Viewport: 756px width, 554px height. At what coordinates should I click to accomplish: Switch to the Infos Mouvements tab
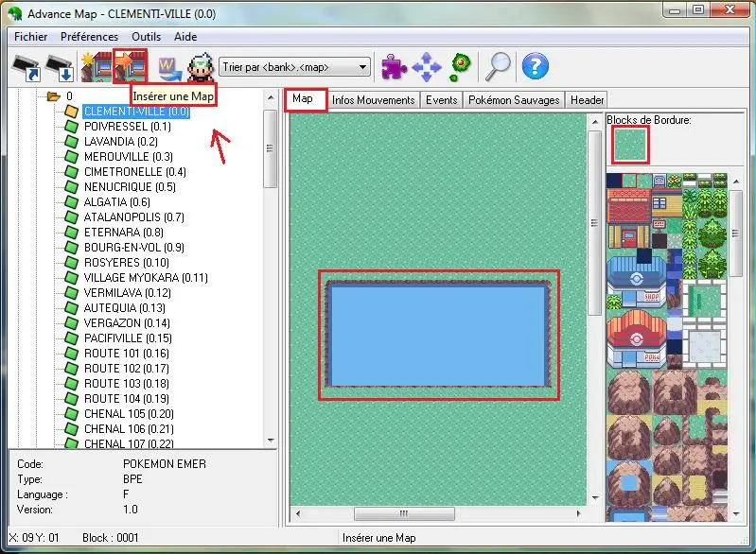point(373,99)
